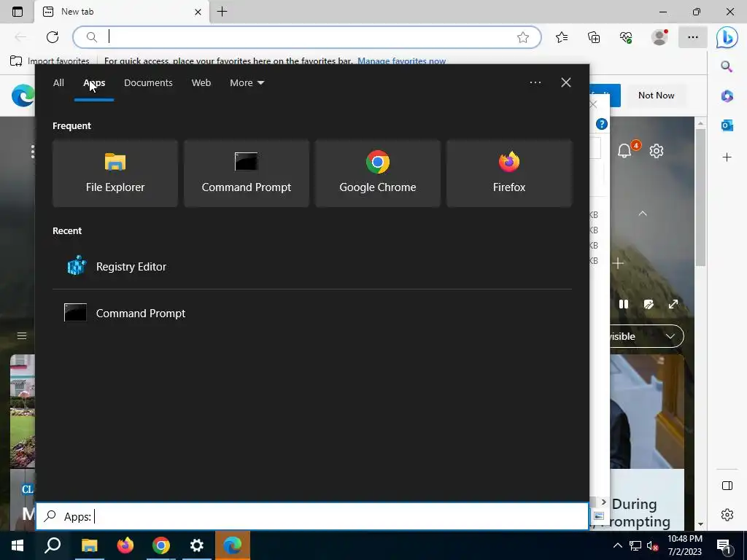Open new tab page settings gear
The image size is (747, 560).
(x=657, y=151)
